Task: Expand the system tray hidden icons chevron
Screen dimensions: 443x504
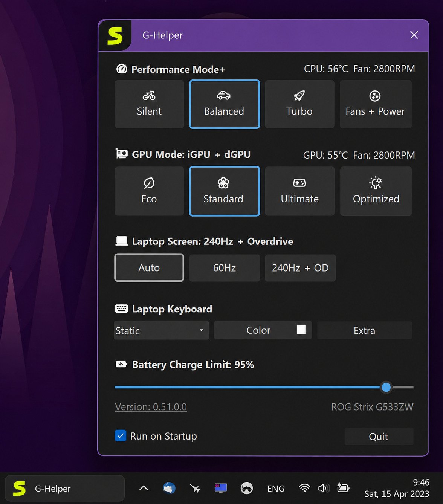Action: point(144,488)
